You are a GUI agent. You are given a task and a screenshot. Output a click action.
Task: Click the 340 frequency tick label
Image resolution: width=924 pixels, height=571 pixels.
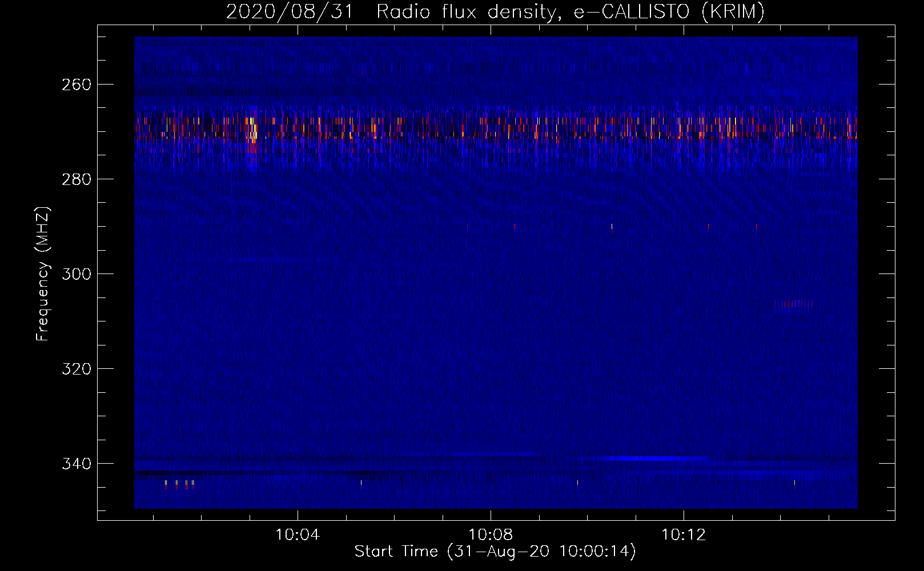76,464
